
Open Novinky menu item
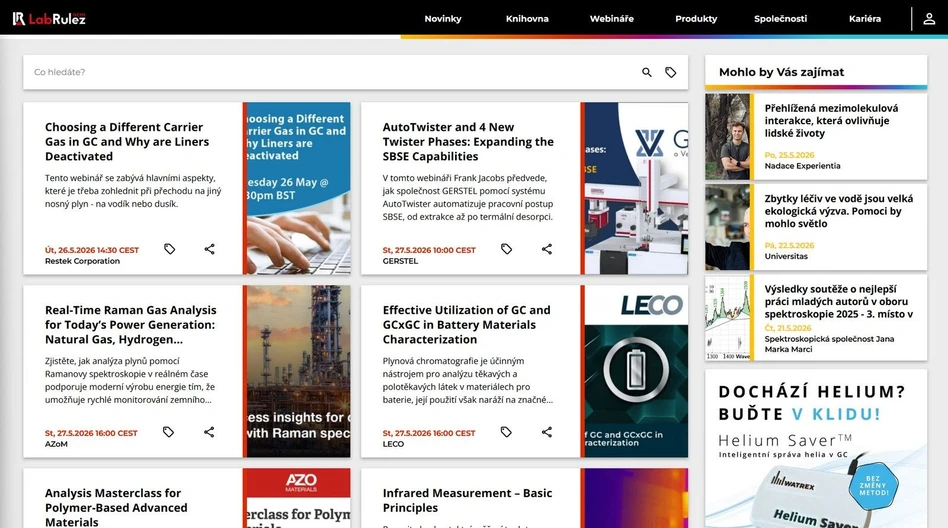click(443, 19)
